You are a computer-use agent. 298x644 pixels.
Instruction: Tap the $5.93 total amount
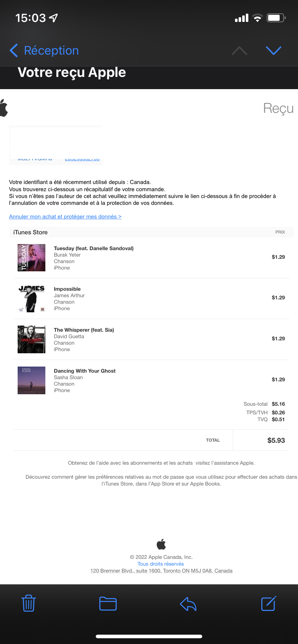(x=276, y=440)
